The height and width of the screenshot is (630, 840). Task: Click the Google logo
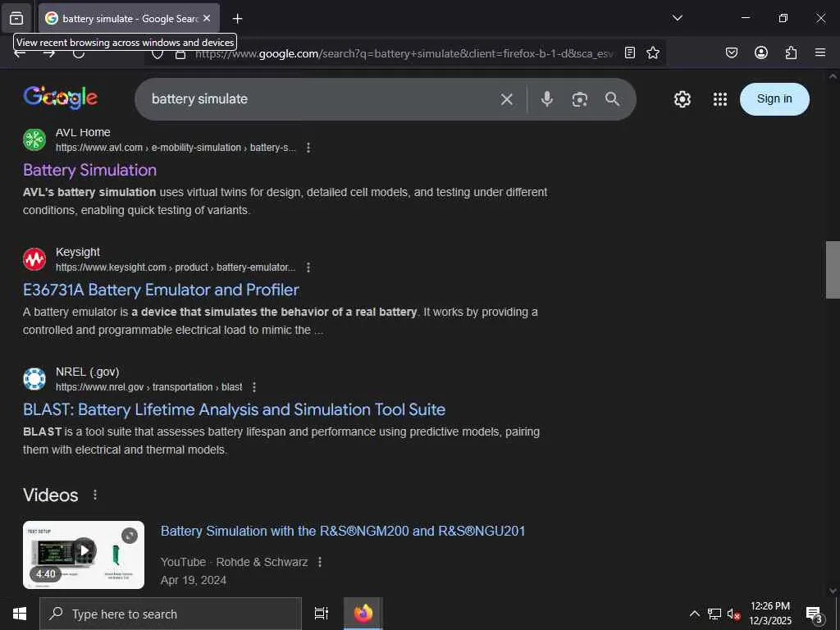pyautogui.click(x=61, y=98)
